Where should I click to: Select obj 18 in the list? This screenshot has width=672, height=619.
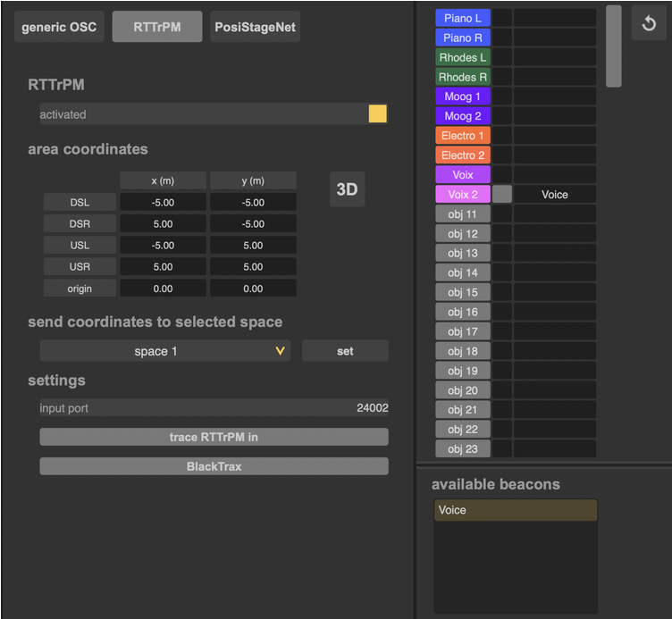click(x=463, y=351)
